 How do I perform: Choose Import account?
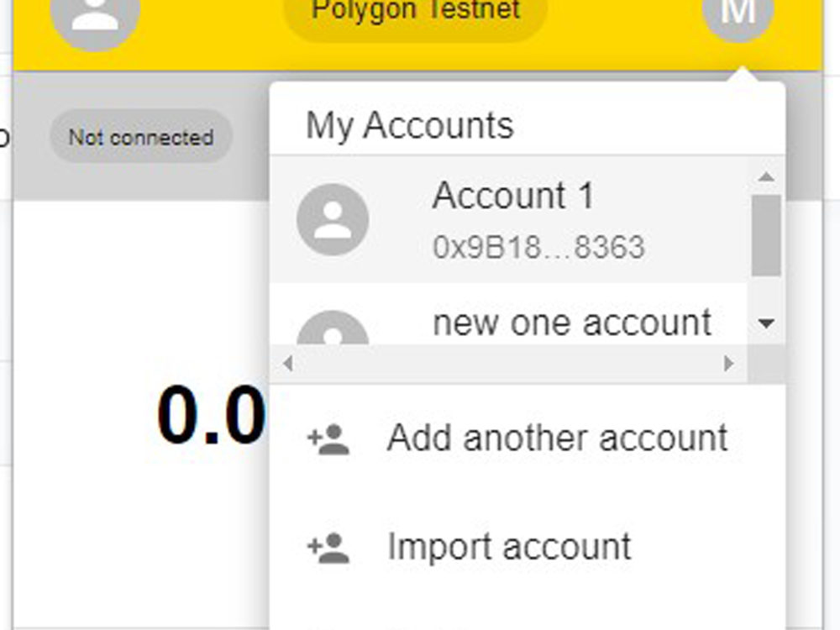(528, 547)
